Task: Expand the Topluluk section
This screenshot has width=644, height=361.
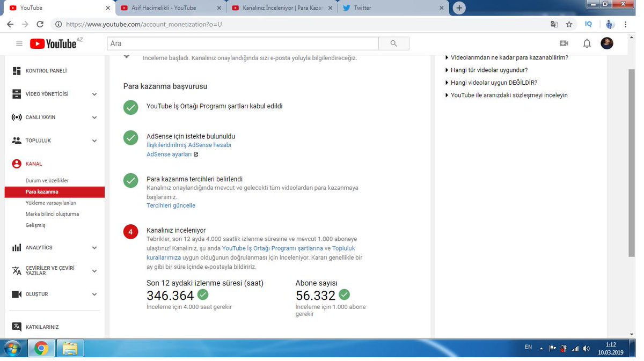Action: 94,141
